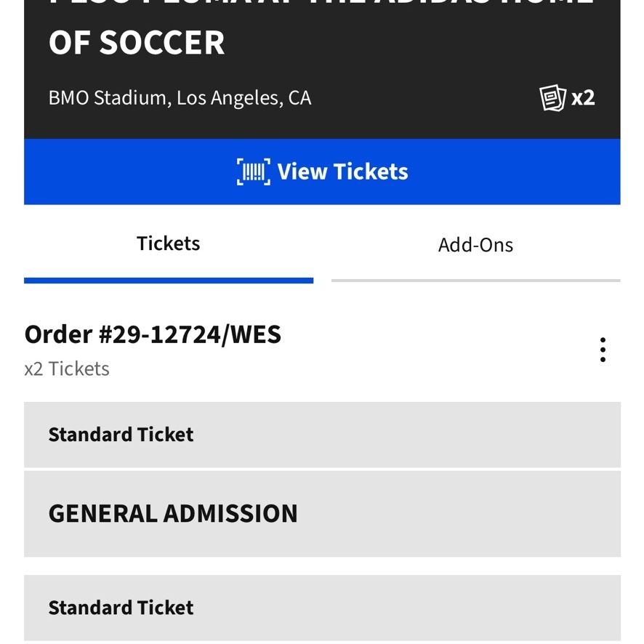Click the View Tickets button
Image resolution: width=644 pixels, height=644 pixels.
tap(322, 172)
